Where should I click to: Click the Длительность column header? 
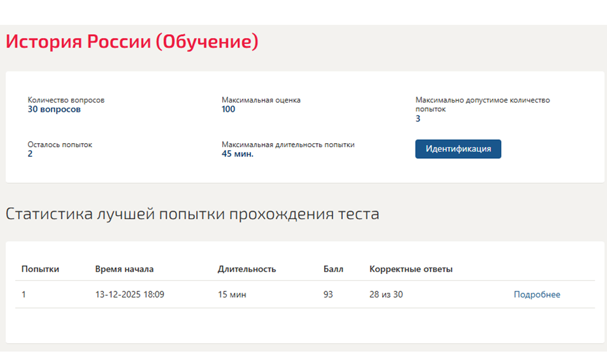[246, 269]
